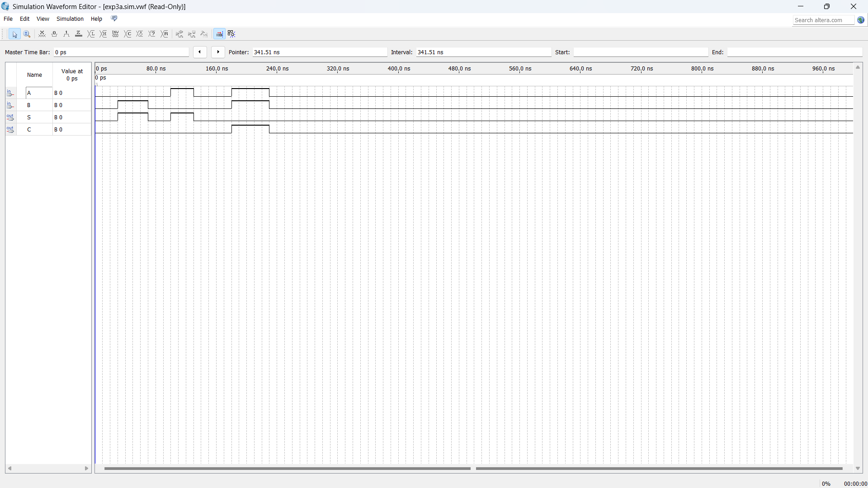The height and width of the screenshot is (488, 868).
Task: Select signal C in the name list
Action: 29,130
